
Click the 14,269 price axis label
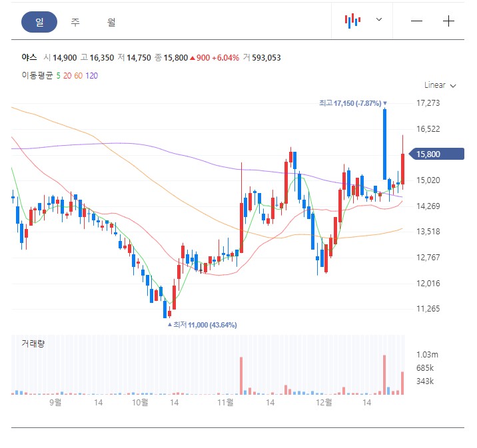(428, 206)
